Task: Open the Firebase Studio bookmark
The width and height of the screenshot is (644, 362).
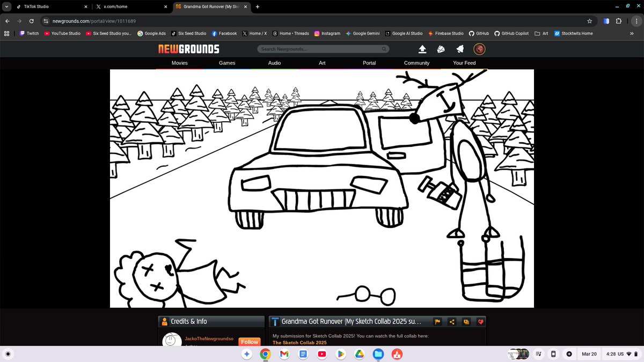Action: [x=446, y=33]
